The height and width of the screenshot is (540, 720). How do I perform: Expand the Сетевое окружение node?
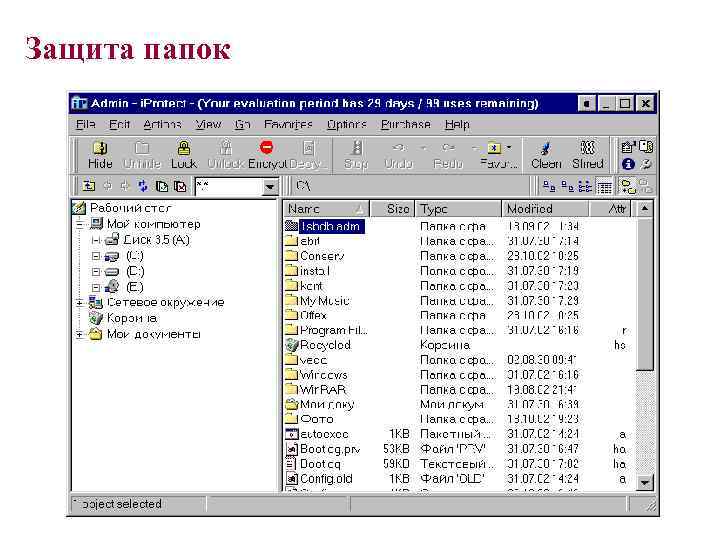[80, 303]
